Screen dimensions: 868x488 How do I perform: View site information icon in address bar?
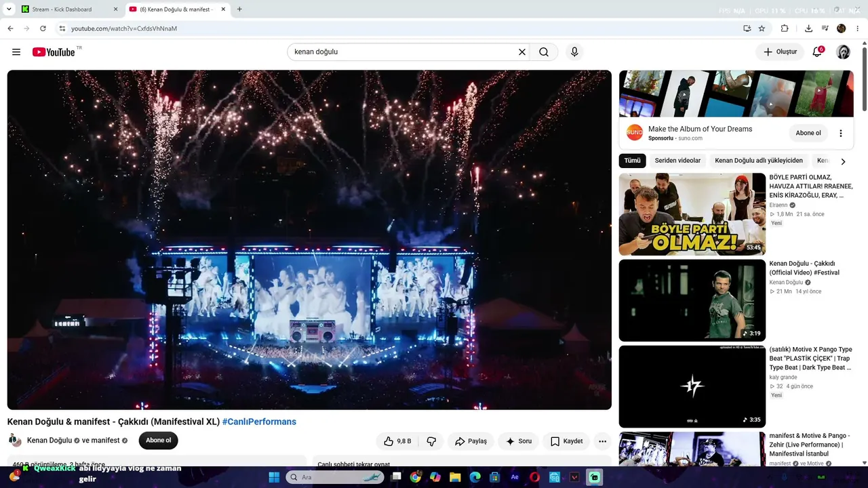(62, 28)
